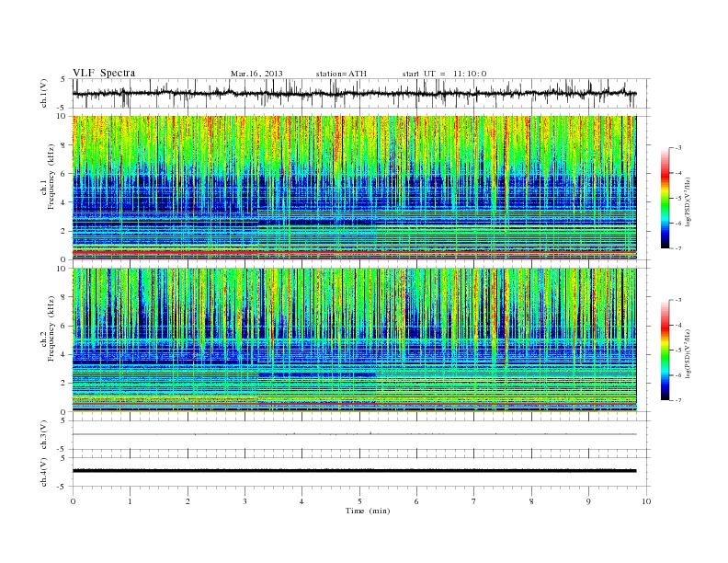Click the "5" upper tick on ch.1(V) axis

coord(64,79)
